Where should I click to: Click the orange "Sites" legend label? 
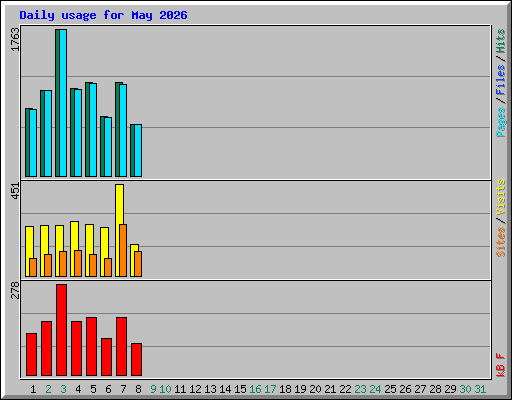point(501,241)
